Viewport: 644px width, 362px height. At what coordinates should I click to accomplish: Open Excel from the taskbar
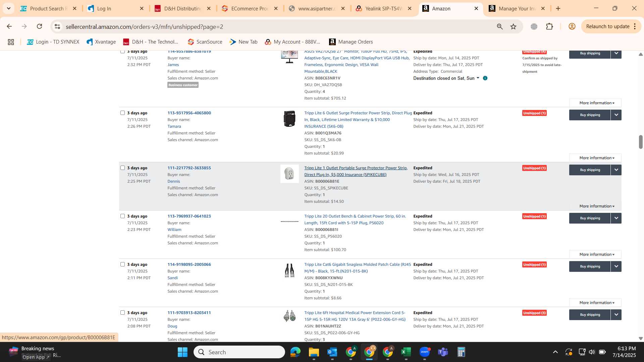406,352
